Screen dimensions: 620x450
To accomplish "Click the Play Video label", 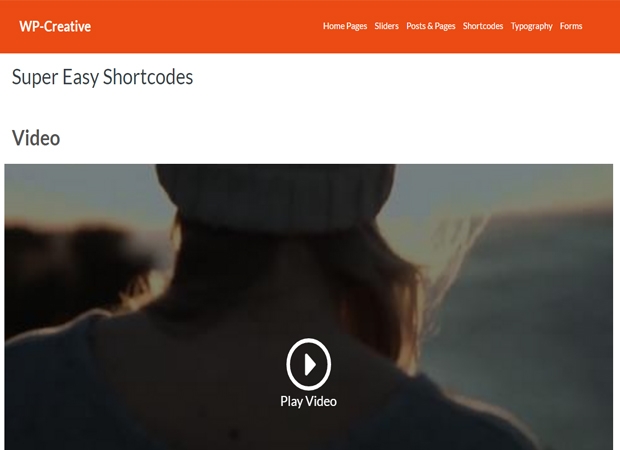I will point(308,401).
